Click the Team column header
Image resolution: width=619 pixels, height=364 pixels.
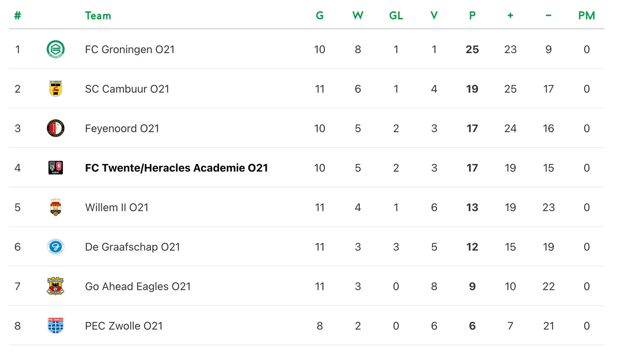coord(98,16)
